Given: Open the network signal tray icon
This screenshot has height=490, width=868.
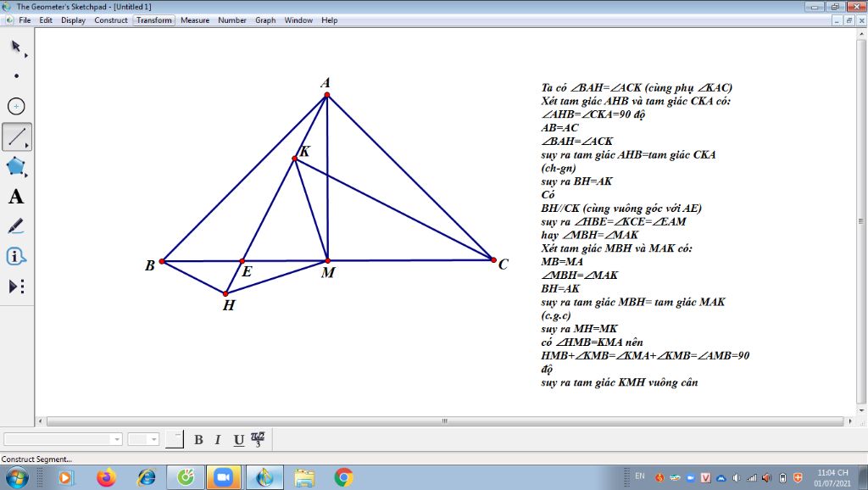Looking at the screenshot, I should [751, 477].
